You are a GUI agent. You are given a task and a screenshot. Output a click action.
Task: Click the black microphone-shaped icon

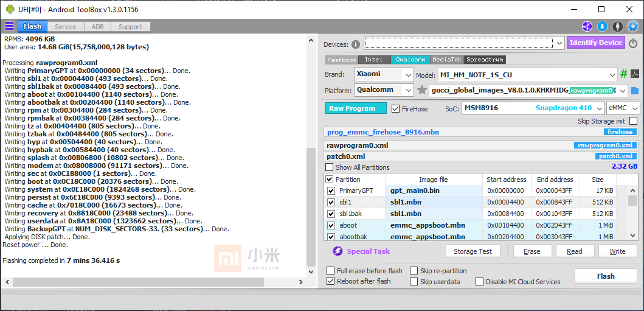[x=617, y=27]
